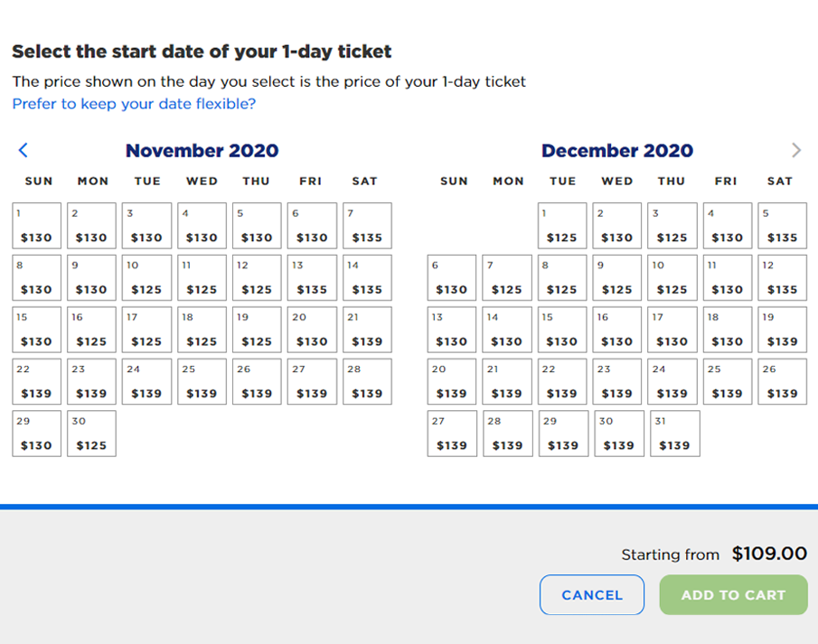
Task: Choose November 7 for $135
Action: pos(367,227)
